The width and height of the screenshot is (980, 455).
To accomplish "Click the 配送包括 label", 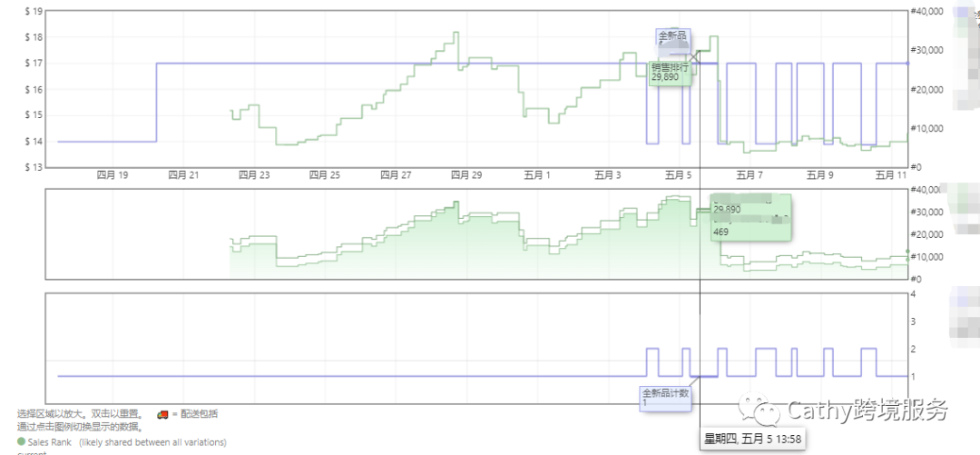I will (x=199, y=414).
